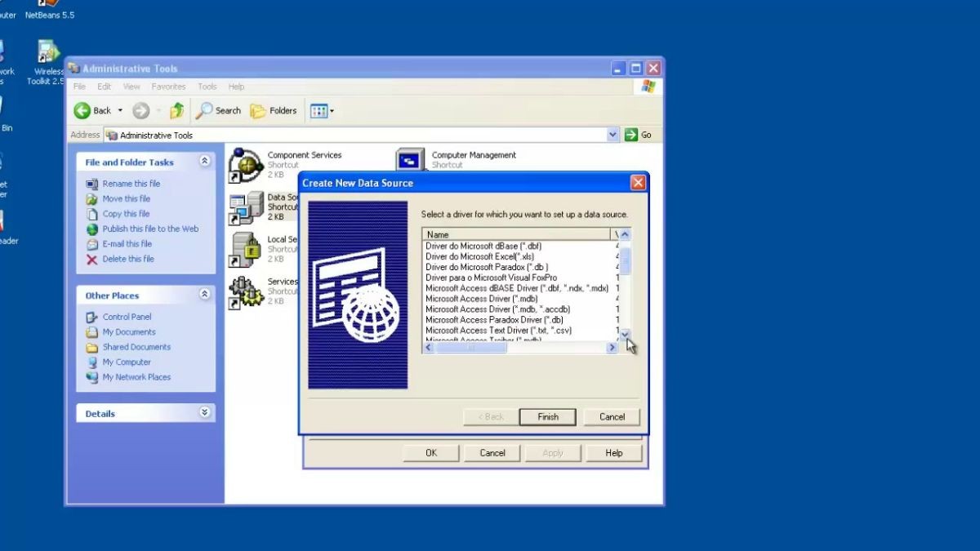Click the horizontal scrollbar right arrow
This screenshot has height=551, width=980.
tap(612, 348)
